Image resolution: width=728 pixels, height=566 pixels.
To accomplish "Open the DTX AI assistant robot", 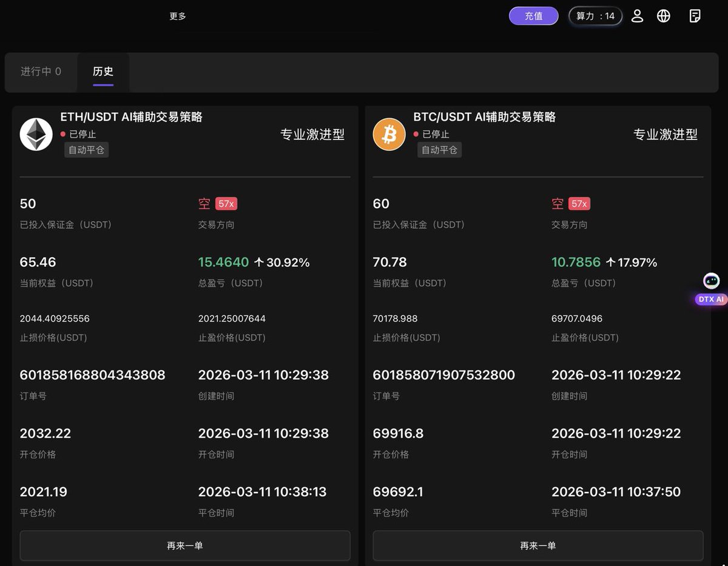I will 710,280.
